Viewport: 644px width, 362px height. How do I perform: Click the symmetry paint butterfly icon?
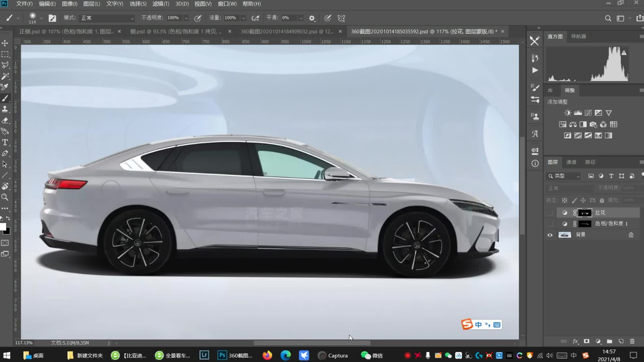click(x=341, y=18)
